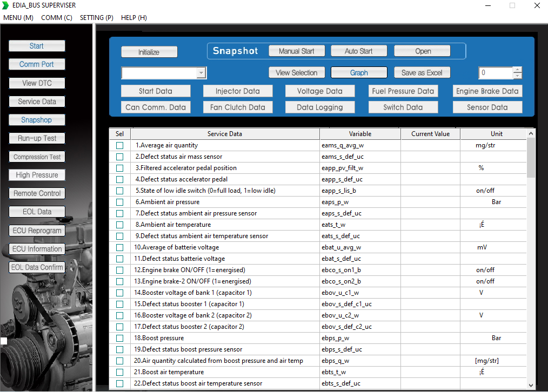
Task: Click the numeric field showing 0
Action: coord(496,72)
